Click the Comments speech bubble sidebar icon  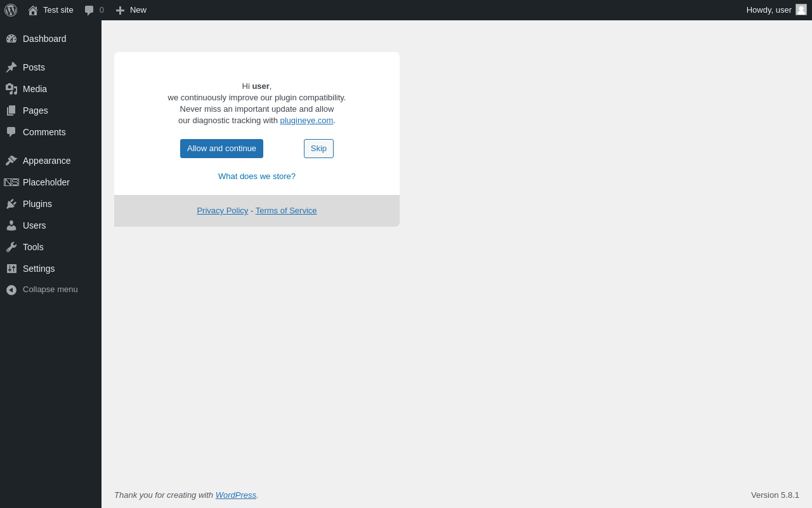(11, 132)
